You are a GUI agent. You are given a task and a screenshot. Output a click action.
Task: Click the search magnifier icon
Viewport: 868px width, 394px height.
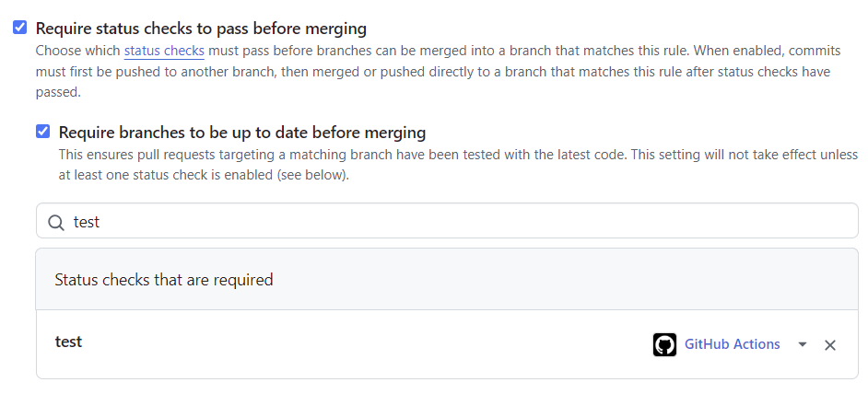[x=56, y=222]
